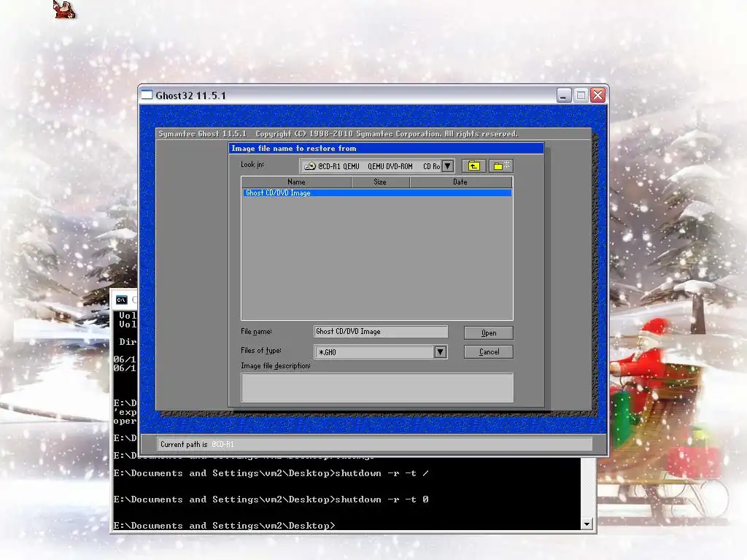747x560 pixels.
Task: Minimize the Ghost32 window
Action: tap(564, 96)
